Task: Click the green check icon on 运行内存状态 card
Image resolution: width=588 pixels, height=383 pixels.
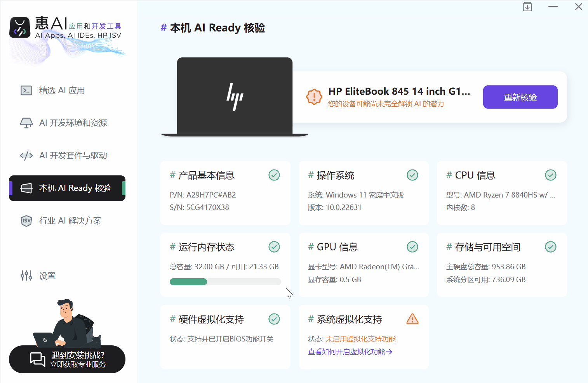Action: [x=274, y=247]
